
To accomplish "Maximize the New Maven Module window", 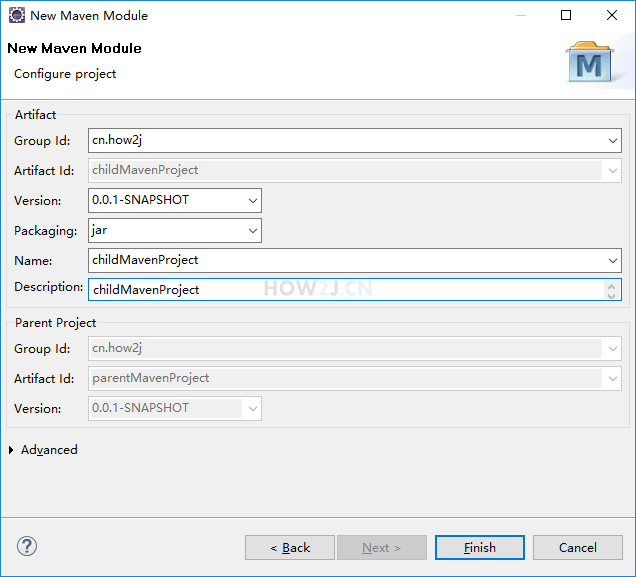I will [566, 15].
